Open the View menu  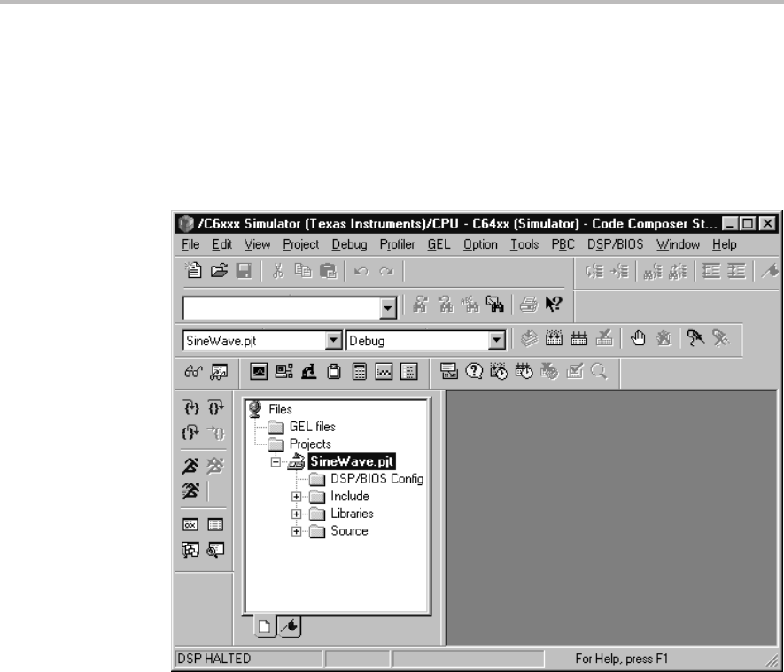pyautogui.click(x=257, y=245)
